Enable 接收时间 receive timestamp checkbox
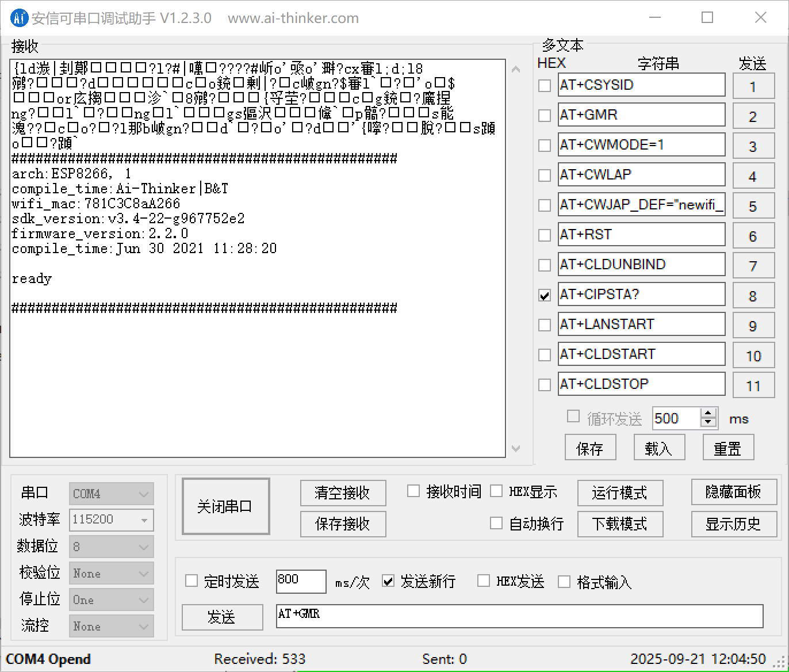Image resolution: width=789 pixels, height=672 pixels. [413, 491]
